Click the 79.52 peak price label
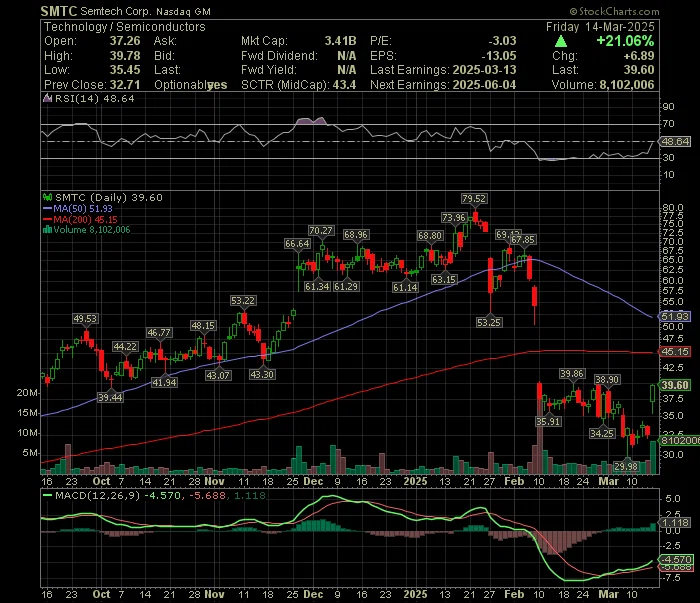 pos(474,198)
